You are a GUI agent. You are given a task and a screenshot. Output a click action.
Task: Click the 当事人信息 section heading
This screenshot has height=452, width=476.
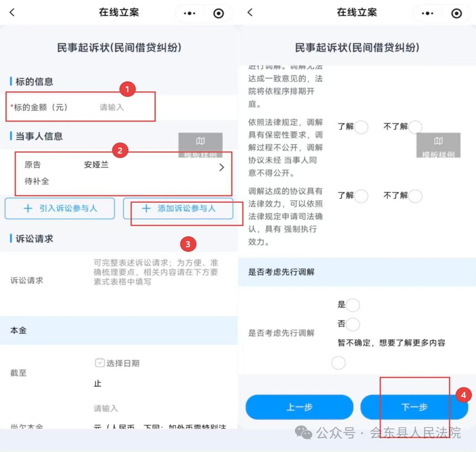coord(39,136)
